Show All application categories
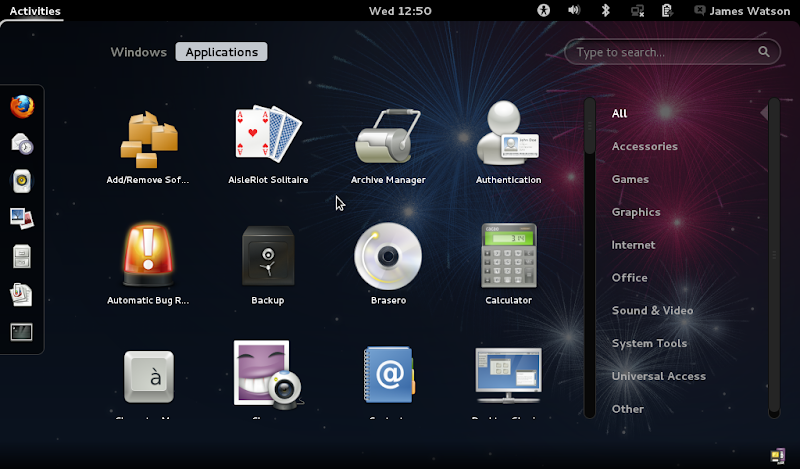This screenshot has width=800, height=469. [619, 113]
